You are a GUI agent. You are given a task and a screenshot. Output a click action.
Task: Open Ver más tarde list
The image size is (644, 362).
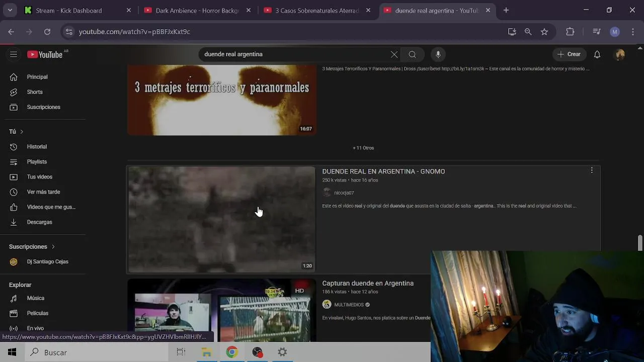[43, 192]
